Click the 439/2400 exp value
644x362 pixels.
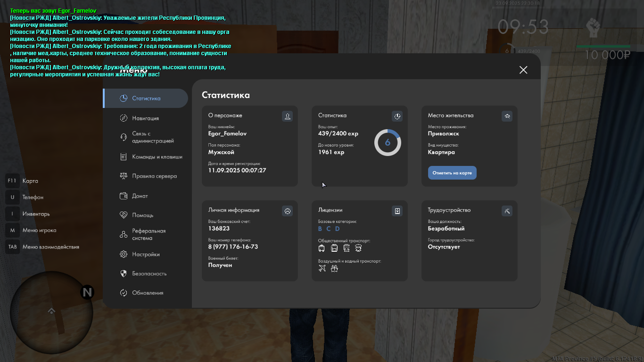(x=338, y=134)
